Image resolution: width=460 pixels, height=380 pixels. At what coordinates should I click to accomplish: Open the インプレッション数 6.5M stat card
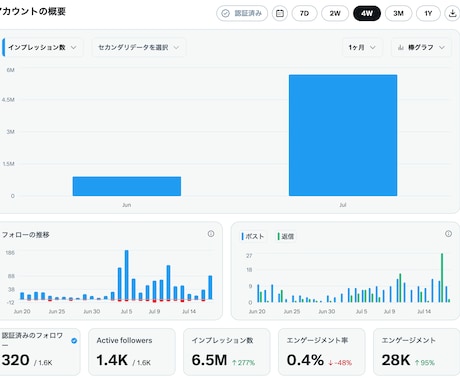point(227,351)
